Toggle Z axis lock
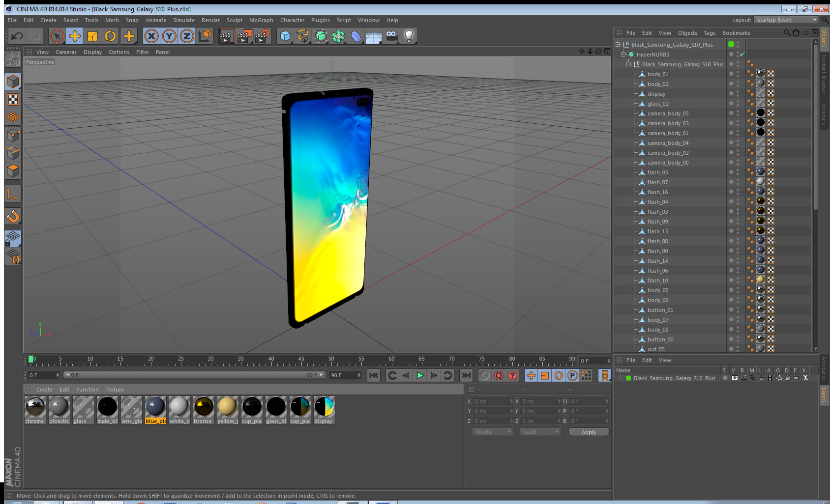This screenshot has height=504, width=830. [187, 36]
